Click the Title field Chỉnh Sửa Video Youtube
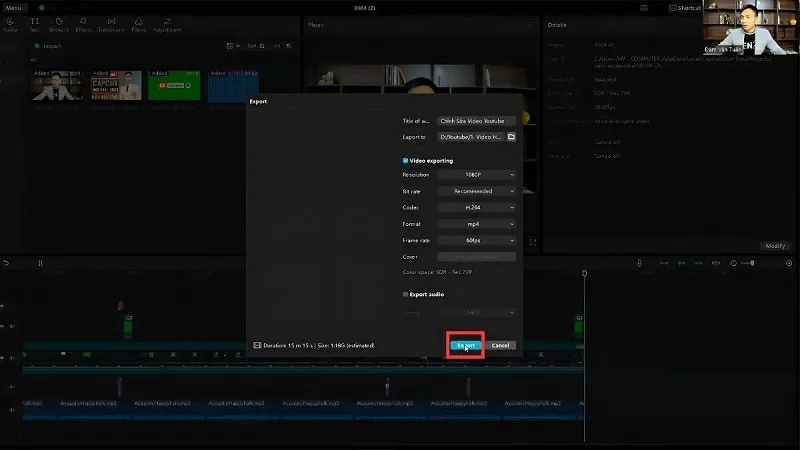The height and width of the screenshot is (450, 800). pos(477,121)
